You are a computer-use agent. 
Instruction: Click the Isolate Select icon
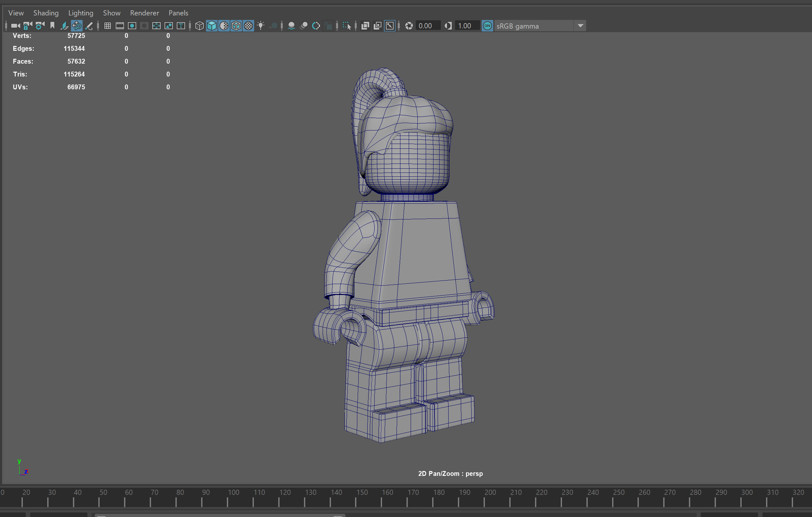pos(347,26)
